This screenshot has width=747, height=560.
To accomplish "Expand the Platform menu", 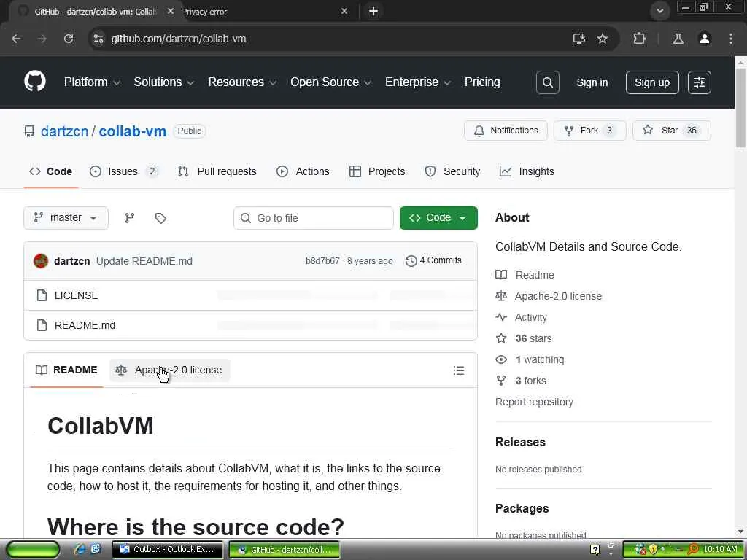I will tap(92, 82).
